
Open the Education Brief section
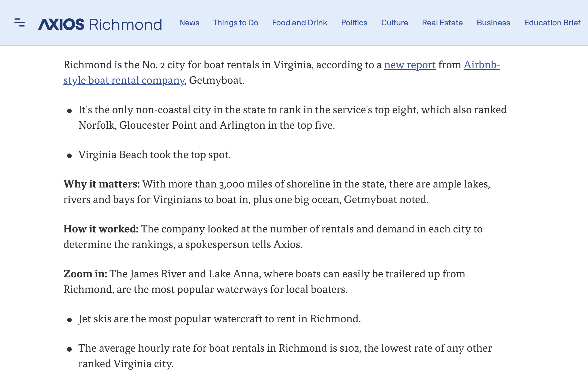point(552,23)
